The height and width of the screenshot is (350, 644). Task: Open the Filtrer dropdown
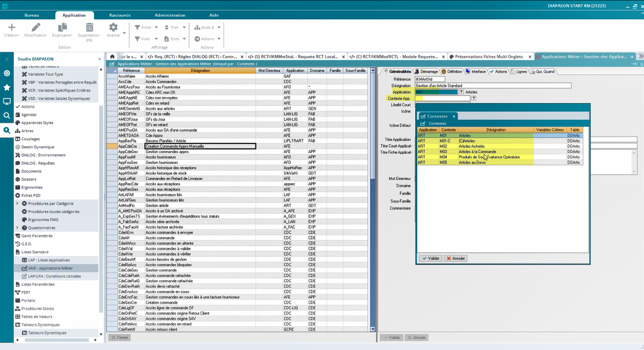pos(146,27)
